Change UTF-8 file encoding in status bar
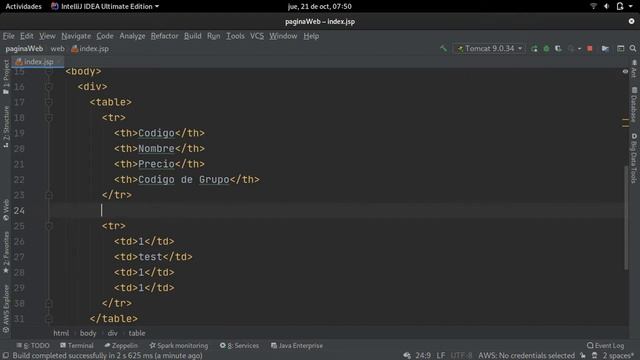The width and height of the screenshot is (640, 360). [x=462, y=356]
